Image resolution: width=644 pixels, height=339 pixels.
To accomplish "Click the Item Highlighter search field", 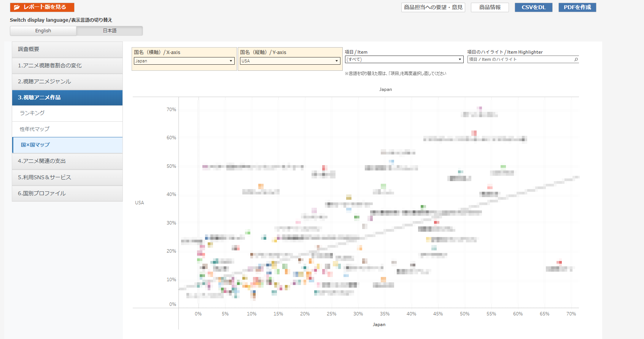I will [520, 59].
